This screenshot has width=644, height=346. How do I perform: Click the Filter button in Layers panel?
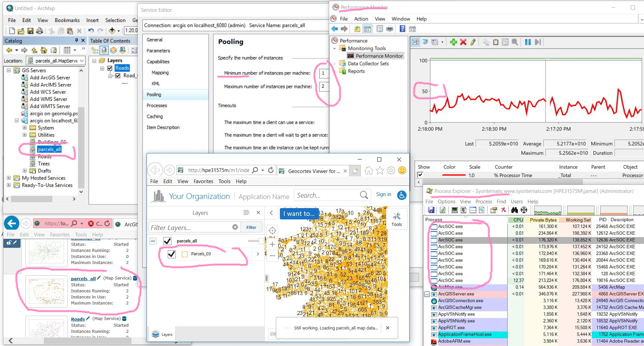tap(251, 227)
